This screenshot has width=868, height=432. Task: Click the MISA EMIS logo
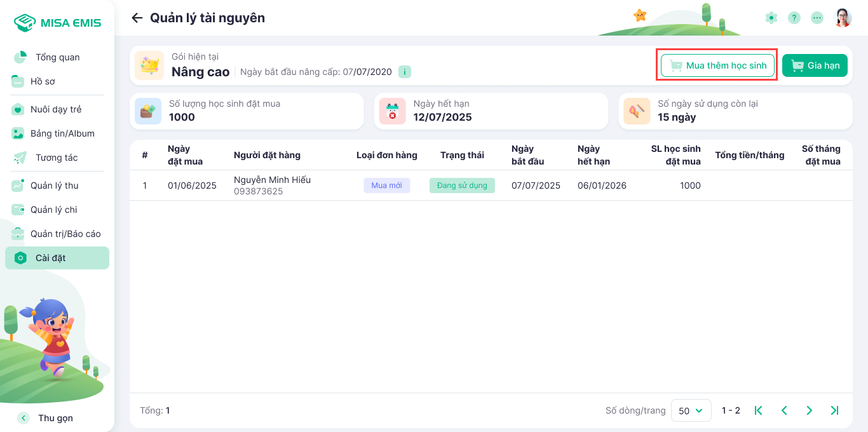coord(57,23)
